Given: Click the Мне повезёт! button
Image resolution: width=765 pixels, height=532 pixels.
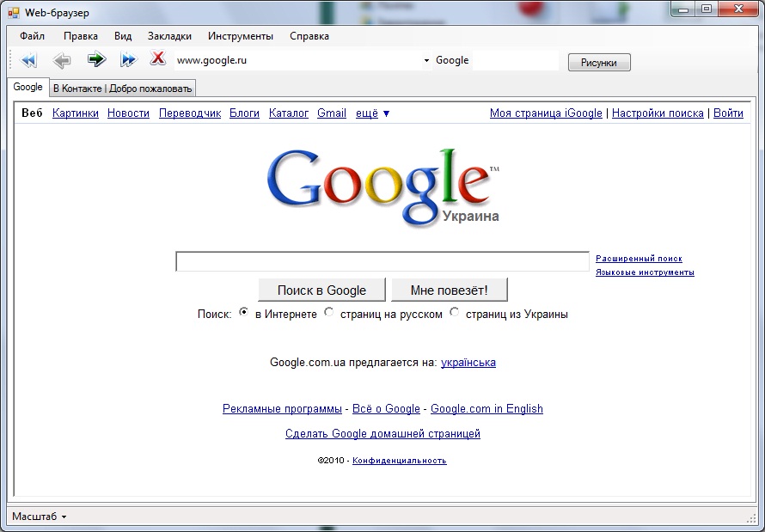Looking at the screenshot, I should (x=450, y=290).
